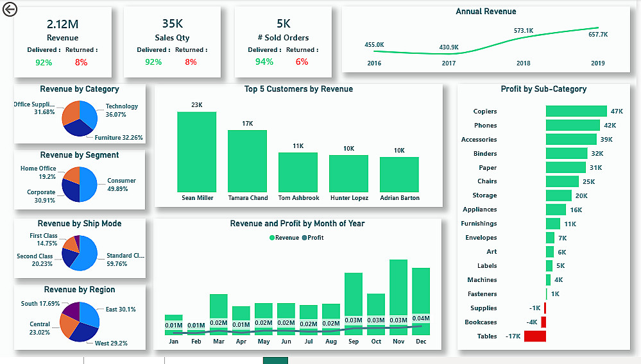641x364 pixels.
Task: Click the back arrow button
Action: [10, 9]
